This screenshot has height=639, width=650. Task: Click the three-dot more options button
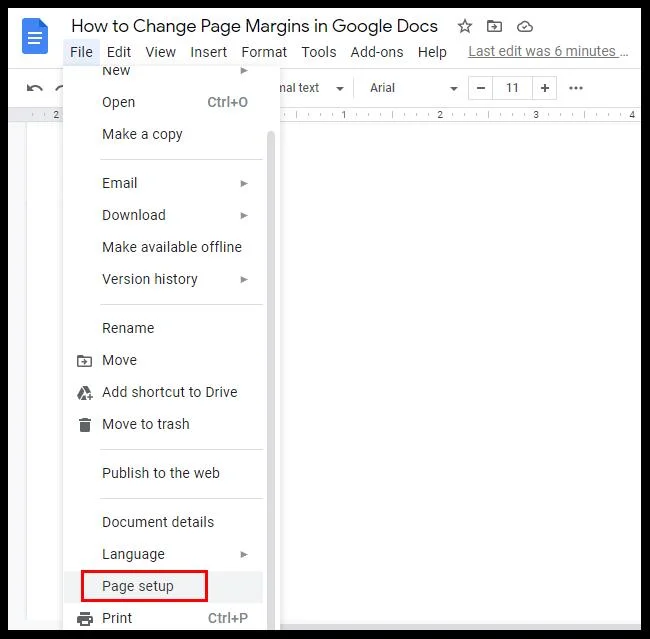click(x=576, y=88)
